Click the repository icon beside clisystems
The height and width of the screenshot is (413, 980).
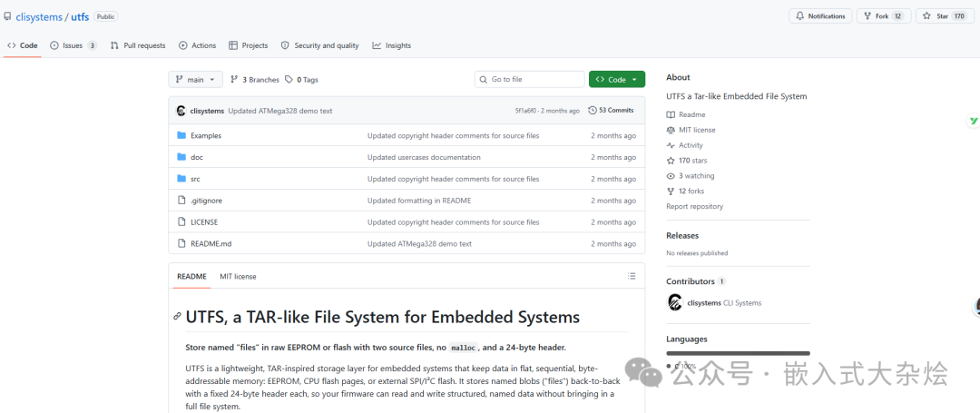coord(7,17)
